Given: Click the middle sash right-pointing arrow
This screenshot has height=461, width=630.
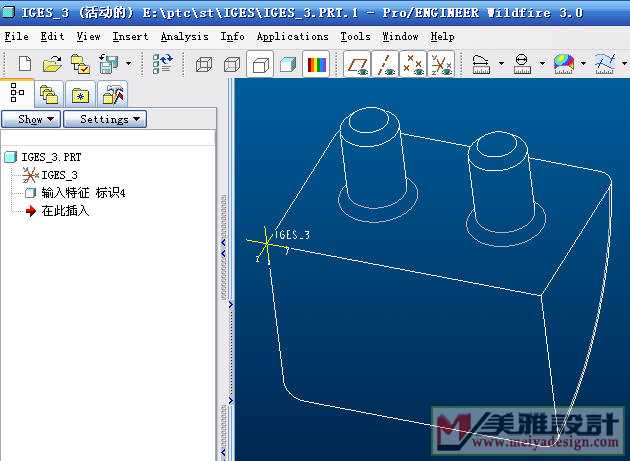Looking at the screenshot, I should pos(231,305).
